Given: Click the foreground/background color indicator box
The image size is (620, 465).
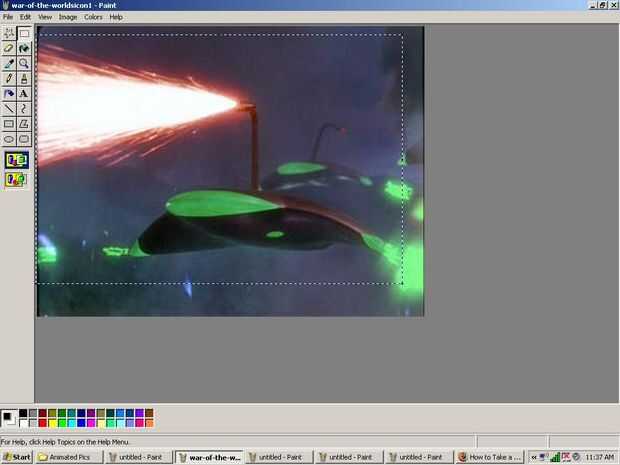Looking at the screenshot, I should coord(9,419).
